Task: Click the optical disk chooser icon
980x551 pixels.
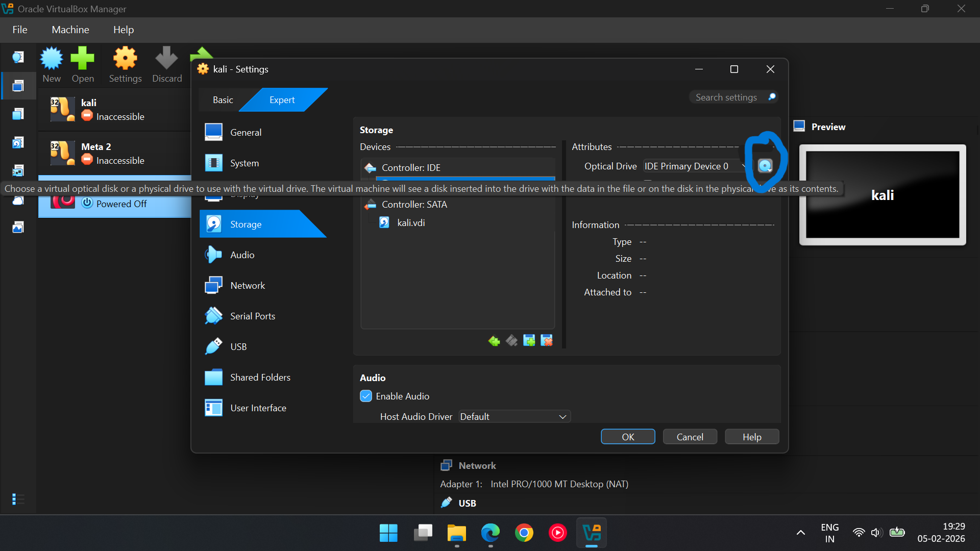Action: (x=765, y=166)
